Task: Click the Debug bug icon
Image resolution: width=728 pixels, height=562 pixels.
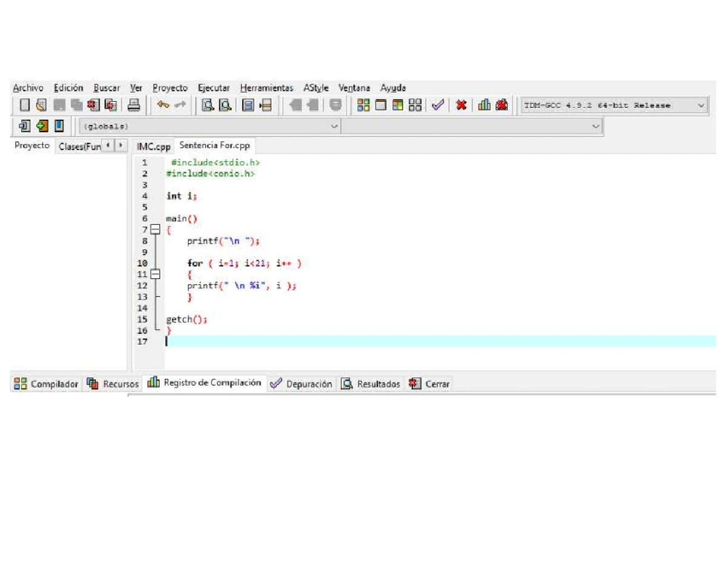Action: (501, 105)
